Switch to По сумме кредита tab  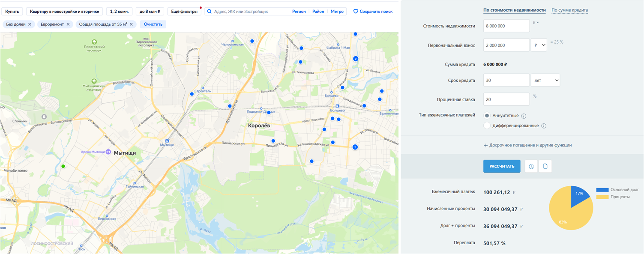[569, 10]
